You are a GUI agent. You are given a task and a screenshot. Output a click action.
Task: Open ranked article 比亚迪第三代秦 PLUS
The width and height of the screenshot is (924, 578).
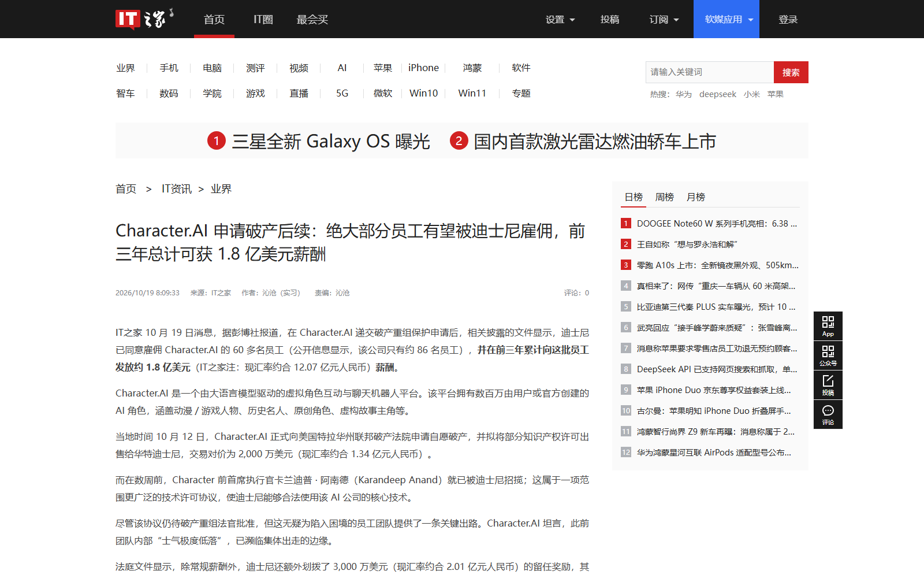click(x=716, y=307)
